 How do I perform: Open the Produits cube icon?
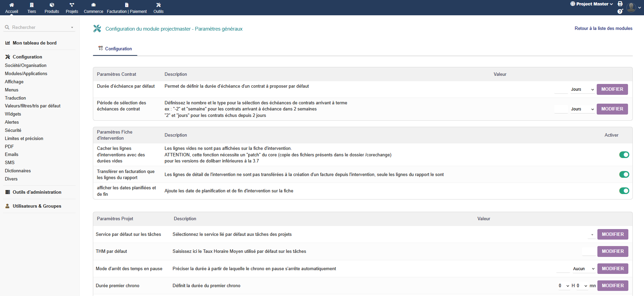(52, 5)
